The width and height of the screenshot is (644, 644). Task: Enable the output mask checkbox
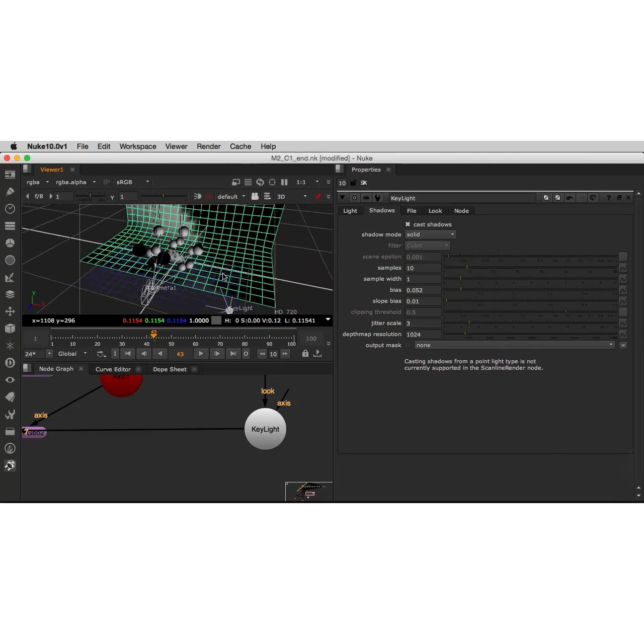408,345
